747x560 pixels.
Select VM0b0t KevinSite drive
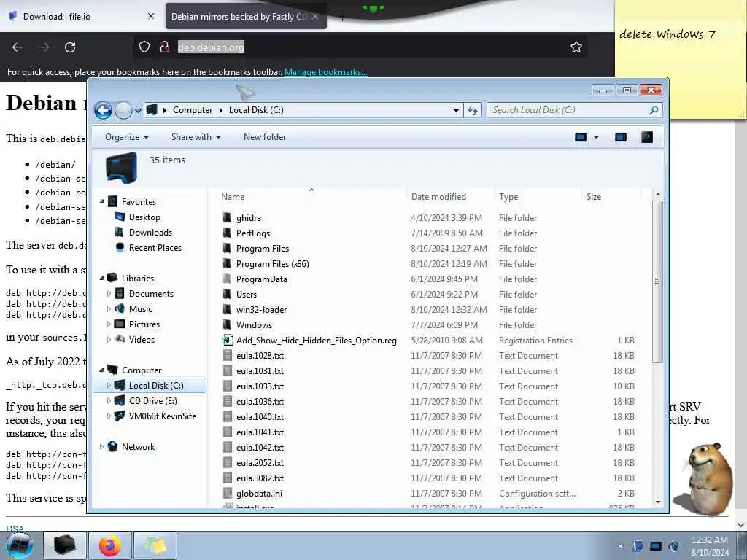pos(163,416)
